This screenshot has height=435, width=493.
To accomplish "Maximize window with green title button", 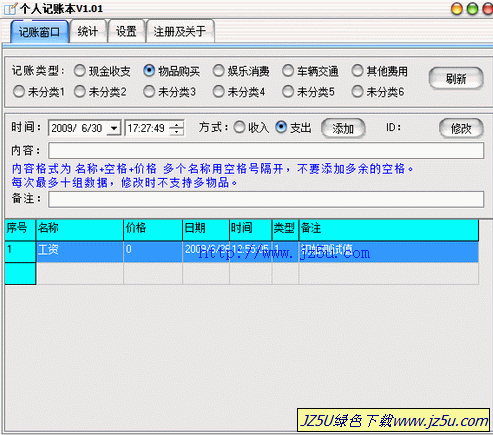I will [x=472, y=9].
